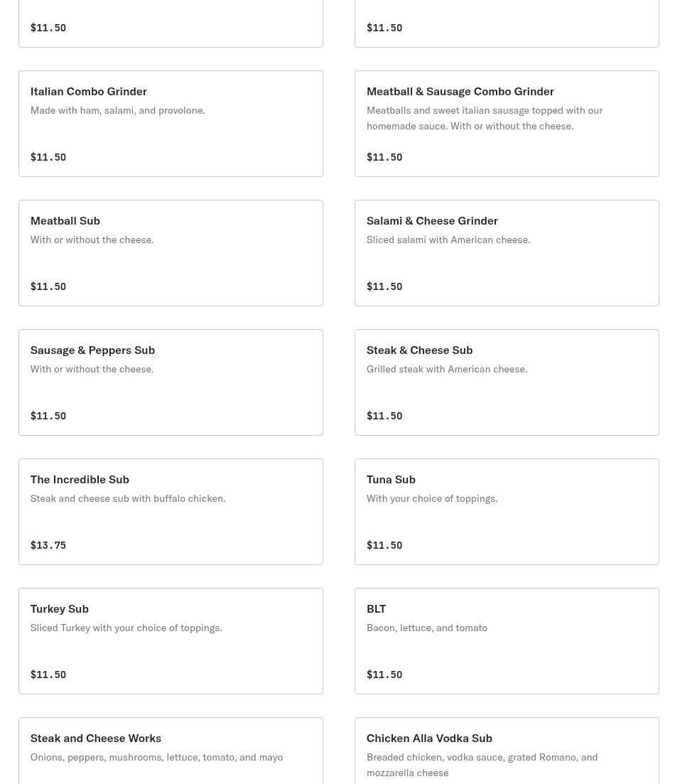The image size is (675, 784).
Task: Click The Incredible Sub $13.75 price
Action: click(x=48, y=545)
